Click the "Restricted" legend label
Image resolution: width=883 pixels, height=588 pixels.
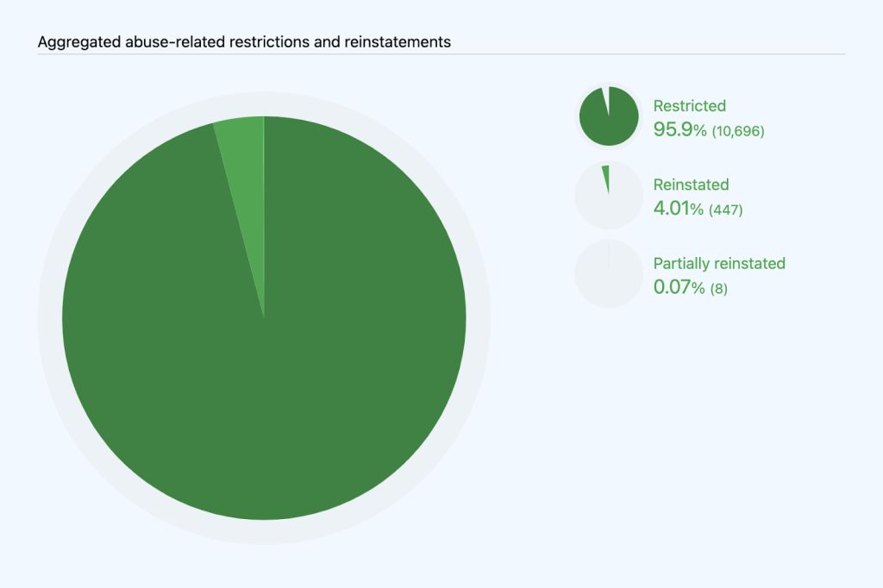(689, 106)
